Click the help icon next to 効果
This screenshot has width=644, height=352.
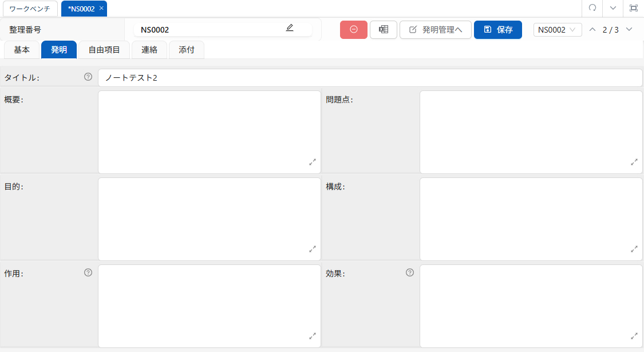click(x=410, y=272)
